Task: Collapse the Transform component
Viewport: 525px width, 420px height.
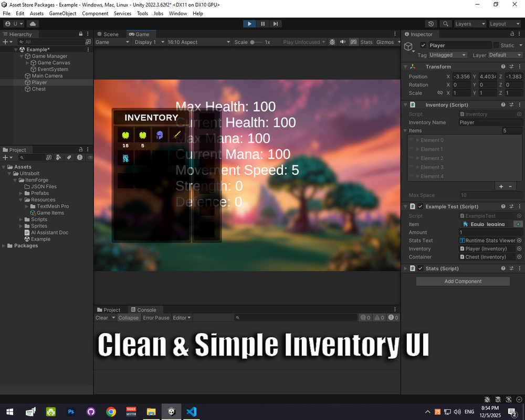Action: 405,67
